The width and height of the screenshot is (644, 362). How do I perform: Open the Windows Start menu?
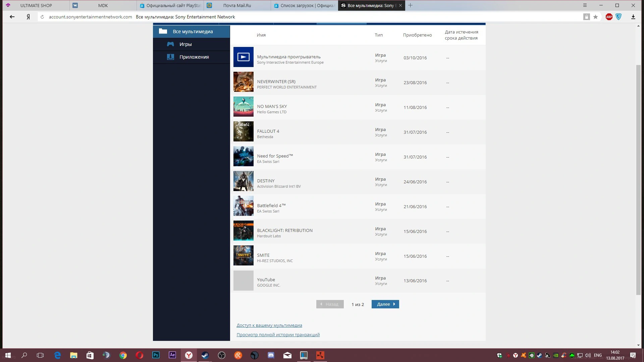(x=8, y=355)
